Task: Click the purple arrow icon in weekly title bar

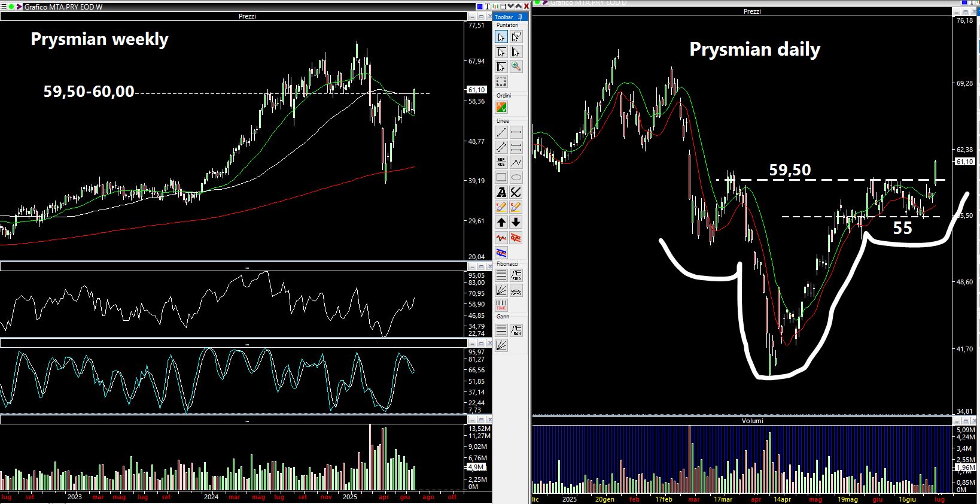Action: coord(19,7)
